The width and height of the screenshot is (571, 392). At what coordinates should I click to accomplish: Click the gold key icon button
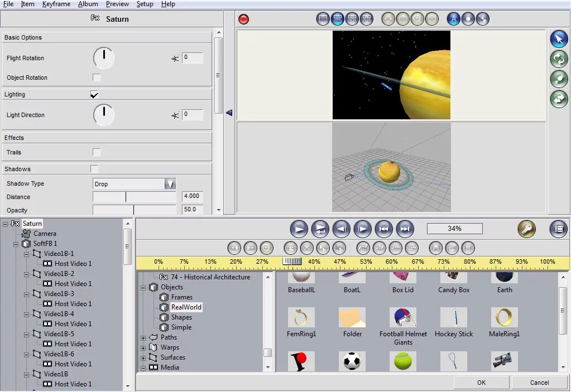(526, 229)
